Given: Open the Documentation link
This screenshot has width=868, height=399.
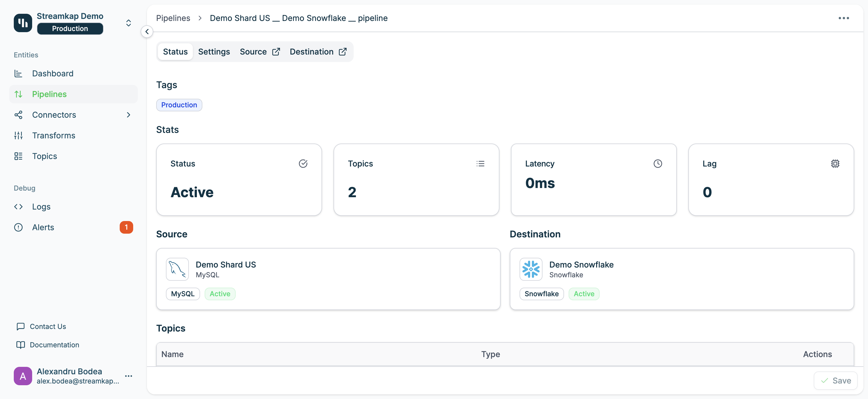Looking at the screenshot, I should tap(54, 345).
